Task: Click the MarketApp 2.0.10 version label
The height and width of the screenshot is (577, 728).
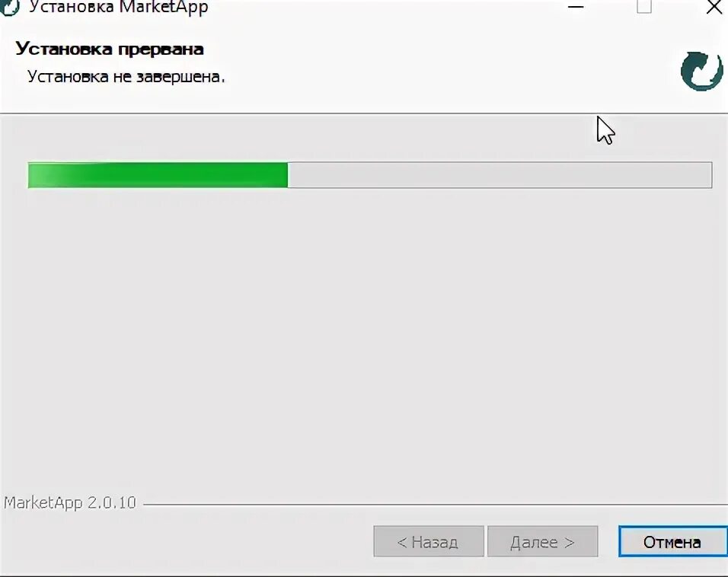Action: point(69,502)
